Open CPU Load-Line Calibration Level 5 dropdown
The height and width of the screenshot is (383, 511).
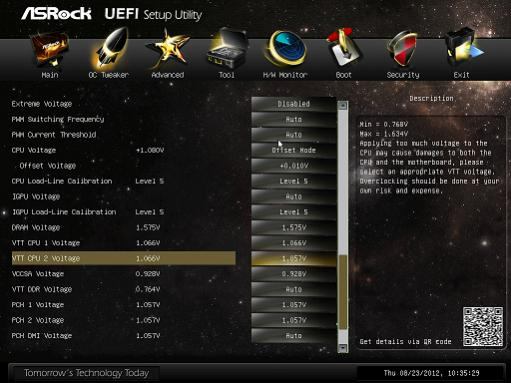[x=294, y=181]
